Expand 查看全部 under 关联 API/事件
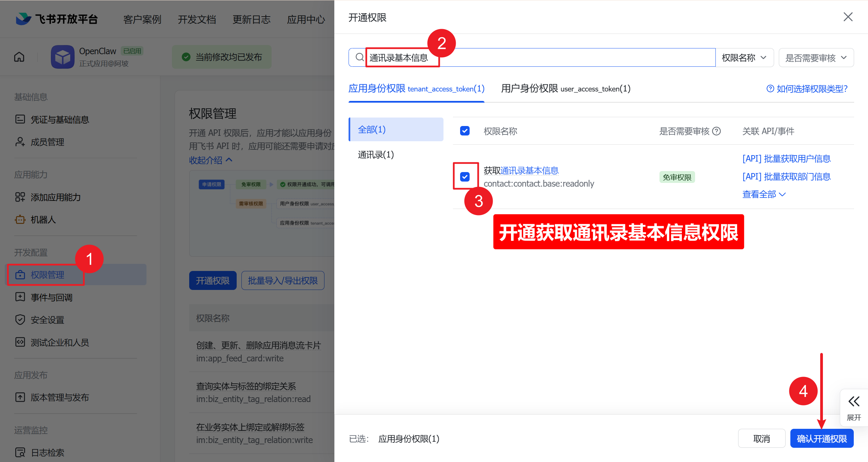The height and width of the screenshot is (462, 868). pos(764,194)
